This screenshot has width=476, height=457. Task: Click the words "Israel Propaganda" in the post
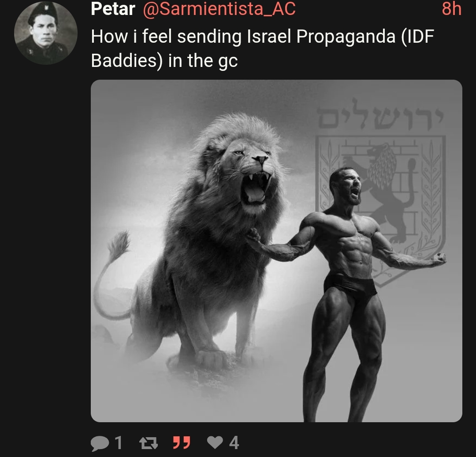[321, 37]
